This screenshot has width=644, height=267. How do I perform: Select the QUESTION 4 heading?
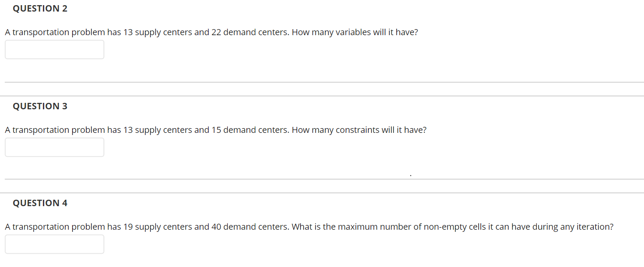click(40, 203)
